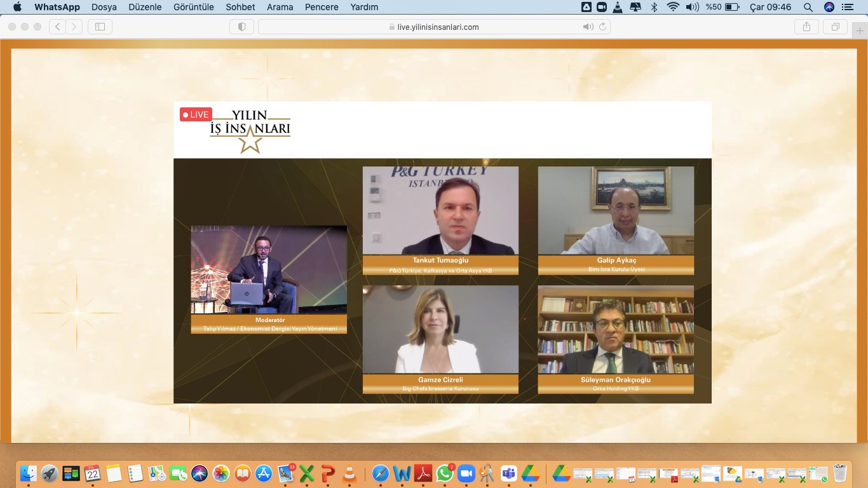The width and height of the screenshot is (868, 488).
Task: Open the WhatsApp application menu
Action: point(57,7)
